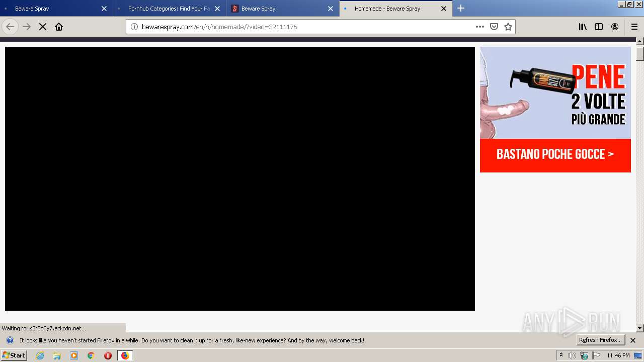The width and height of the screenshot is (644, 362).
Task: Open the network tray icon
Action: click(x=584, y=355)
